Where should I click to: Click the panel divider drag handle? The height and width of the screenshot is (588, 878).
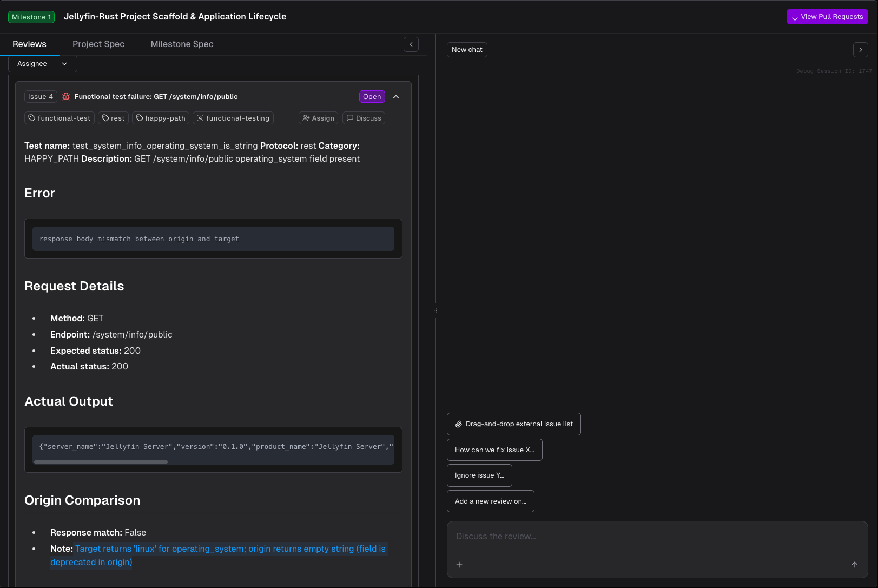(435, 310)
